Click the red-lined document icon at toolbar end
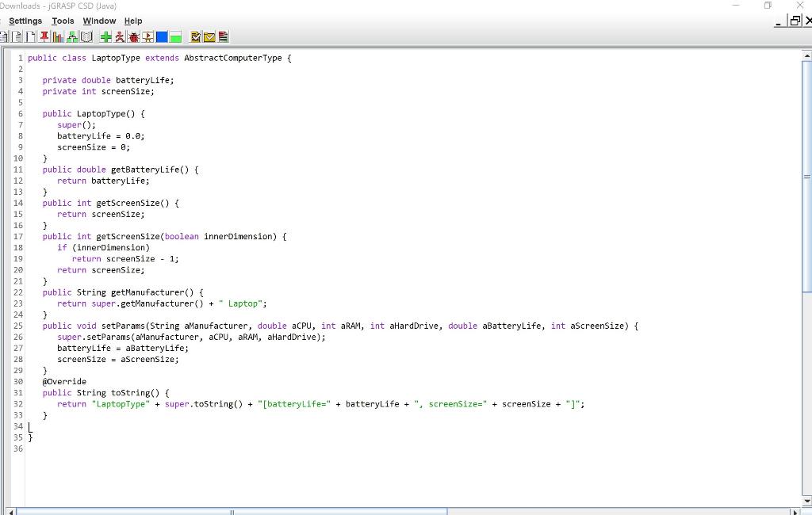 [223, 36]
